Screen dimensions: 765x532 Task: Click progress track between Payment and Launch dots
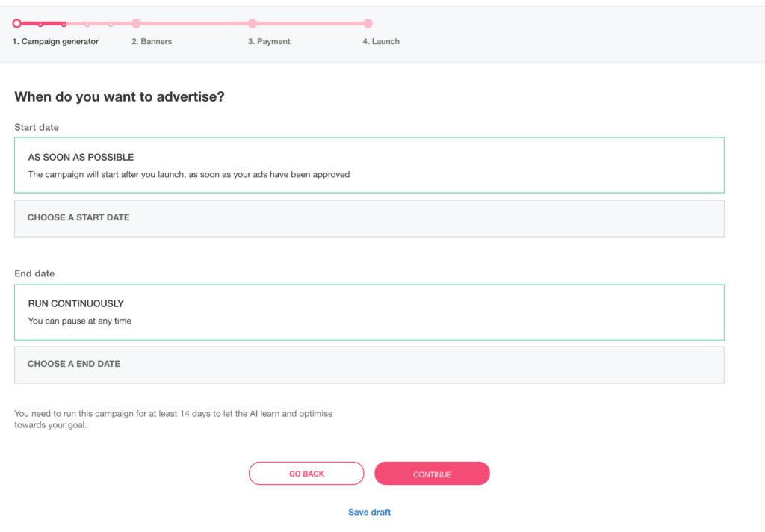310,23
